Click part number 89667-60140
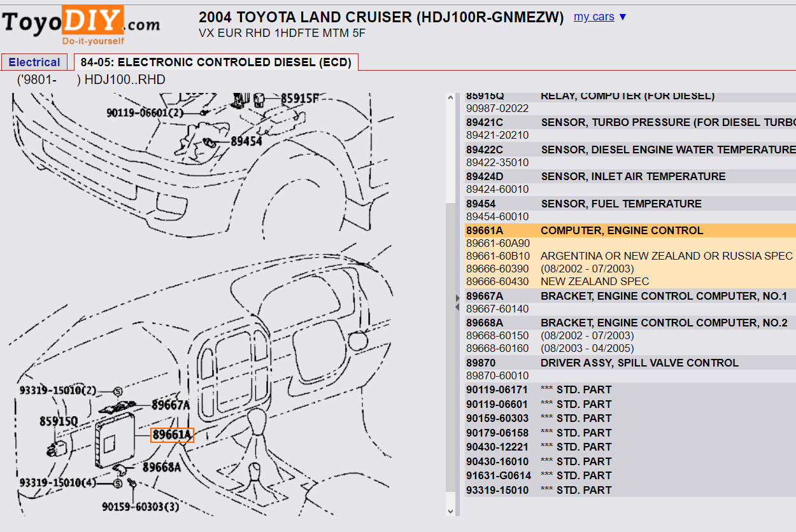Screen dimensions: 796x532 (x=497, y=309)
